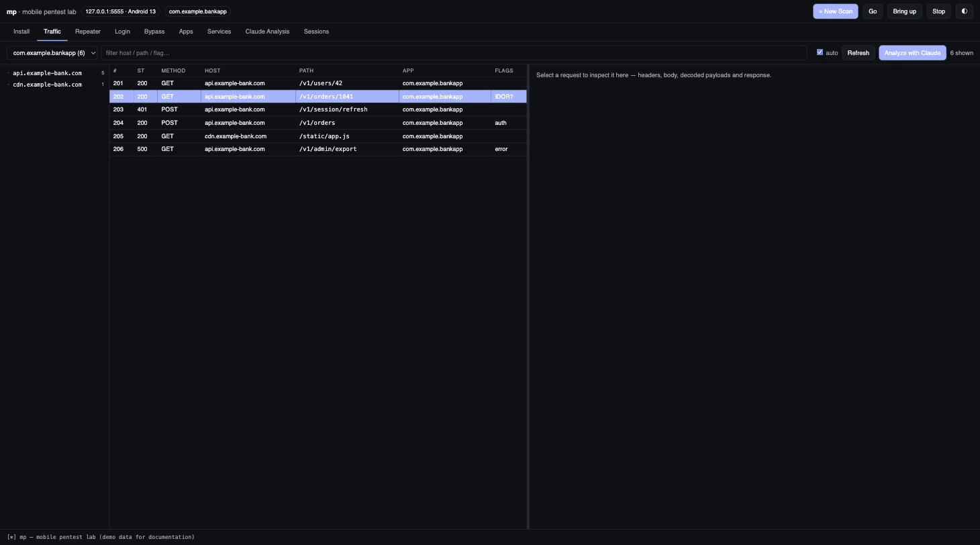The image size is (980, 545).
Task: Open the Services tab
Action: (219, 32)
